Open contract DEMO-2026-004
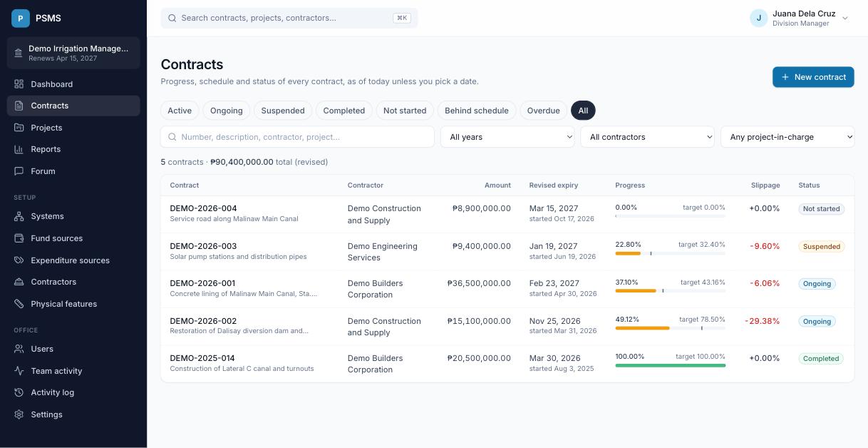 click(203, 208)
